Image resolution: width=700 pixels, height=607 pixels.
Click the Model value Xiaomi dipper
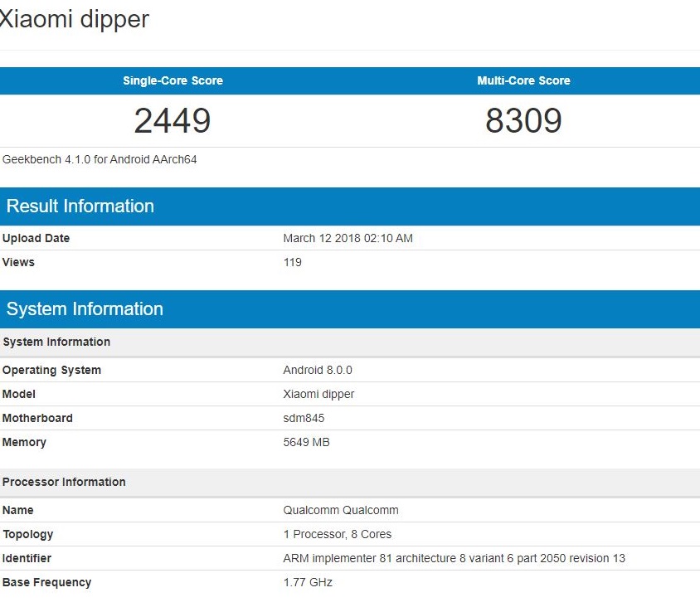(x=318, y=394)
